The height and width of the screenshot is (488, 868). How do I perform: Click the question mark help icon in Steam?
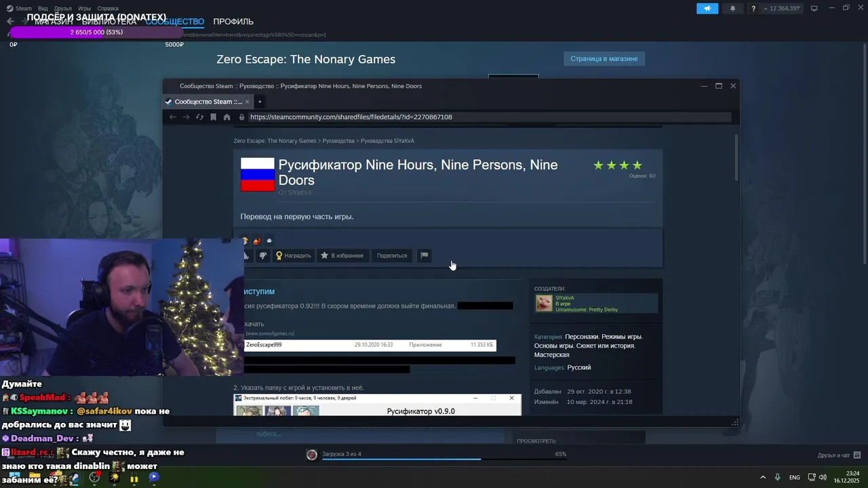[x=753, y=8]
